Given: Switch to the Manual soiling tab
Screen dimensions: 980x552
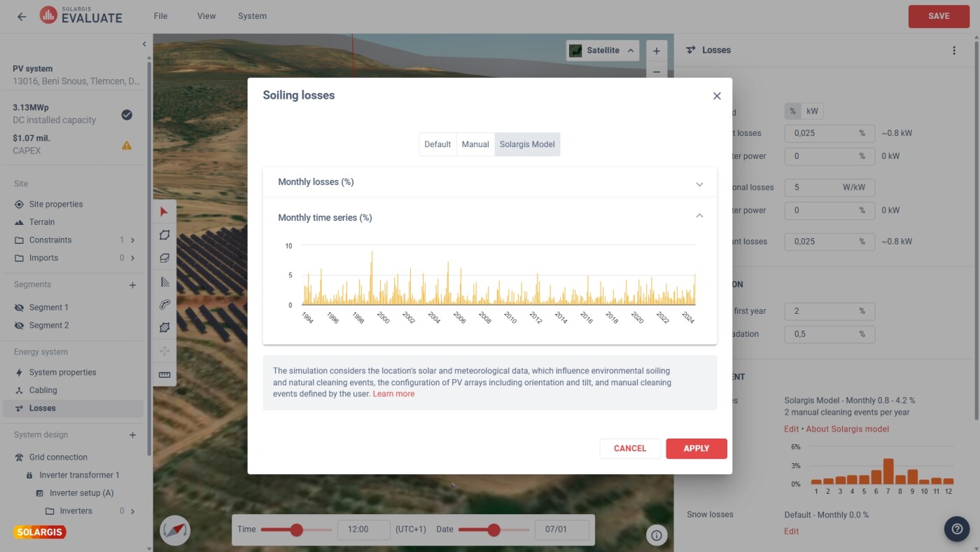Looking at the screenshot, I should click(x=475, y=144).
